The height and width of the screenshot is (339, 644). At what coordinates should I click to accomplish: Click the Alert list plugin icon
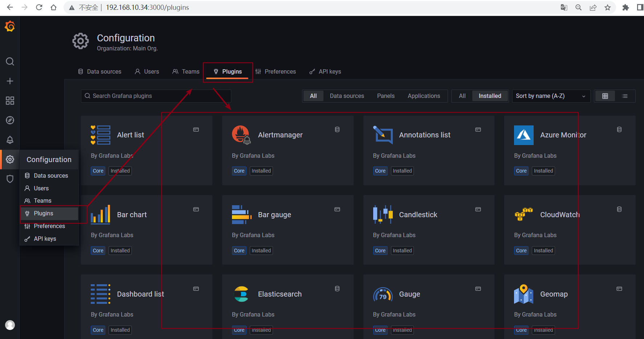(x=101, y=135)
